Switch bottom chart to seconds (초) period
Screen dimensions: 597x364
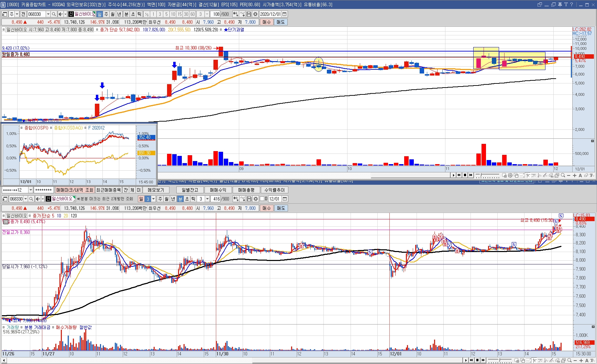187,199
